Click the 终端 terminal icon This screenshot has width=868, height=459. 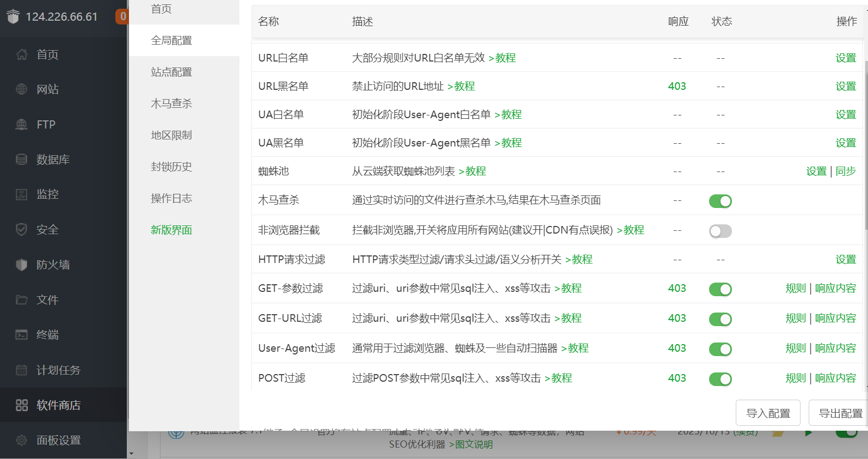click(x=21, y=335)
